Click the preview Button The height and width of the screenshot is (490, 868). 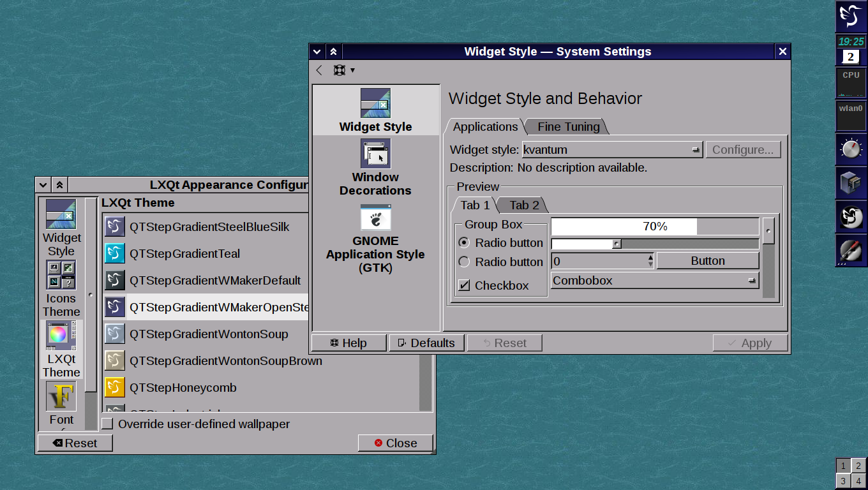tap(708, 260)
